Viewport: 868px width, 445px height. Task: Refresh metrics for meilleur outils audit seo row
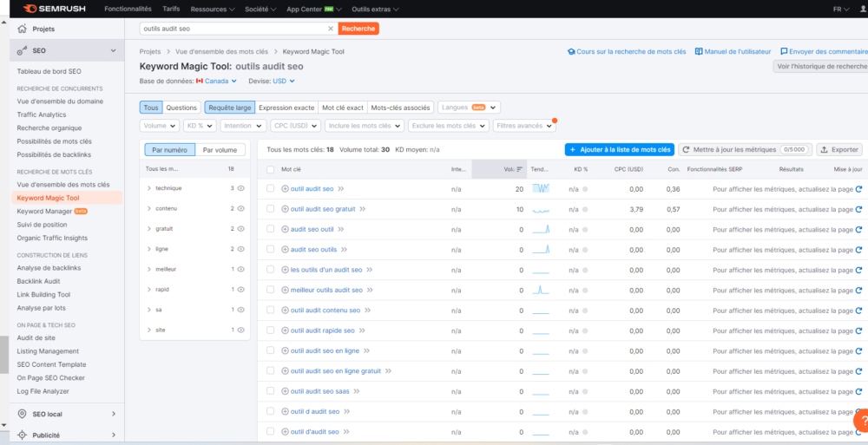(858, 290)
